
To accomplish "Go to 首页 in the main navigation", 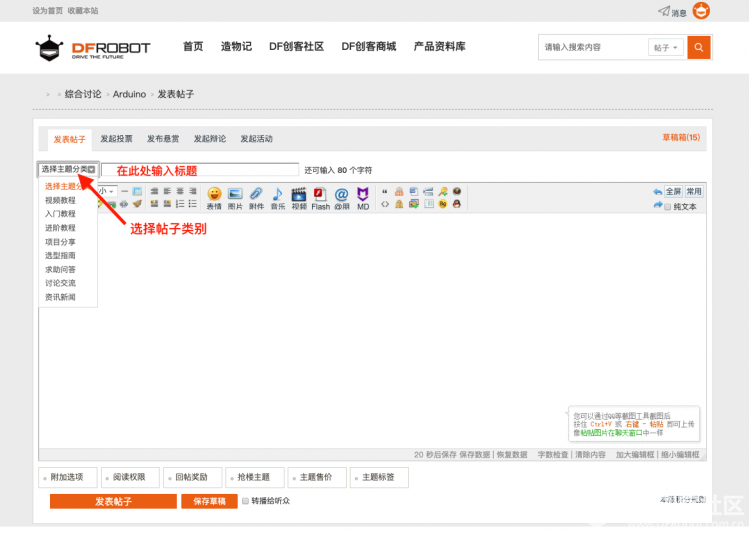I will click(x=193, y=46).
